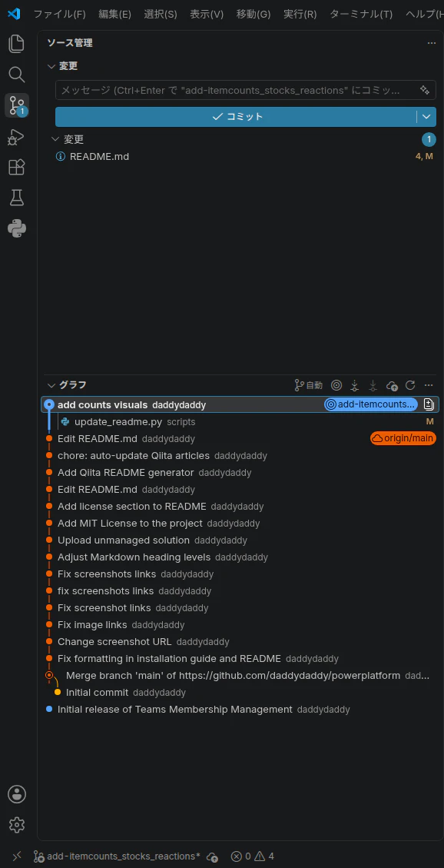Screen dimensions: 444x868
Task: Open errors and warnings indicator in status bar
Action: click(x=253, y=856)
